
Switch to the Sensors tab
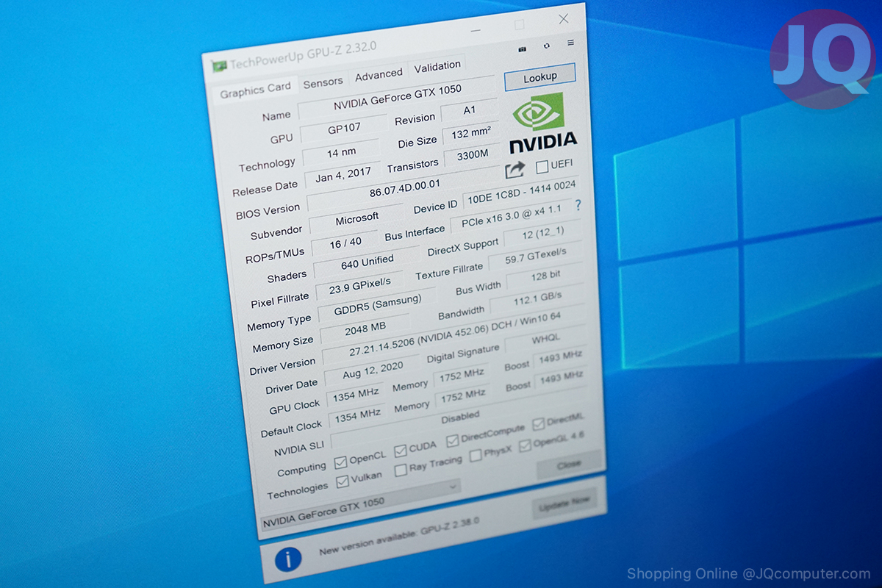[323, 82]
